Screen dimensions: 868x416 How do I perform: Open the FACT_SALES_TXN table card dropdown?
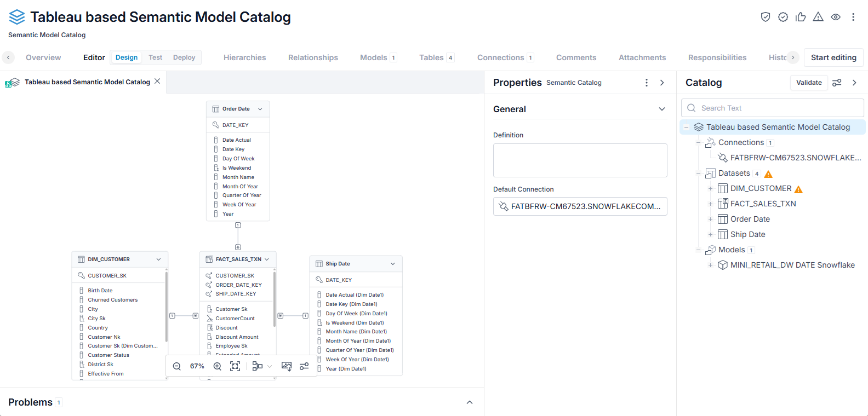267,259
